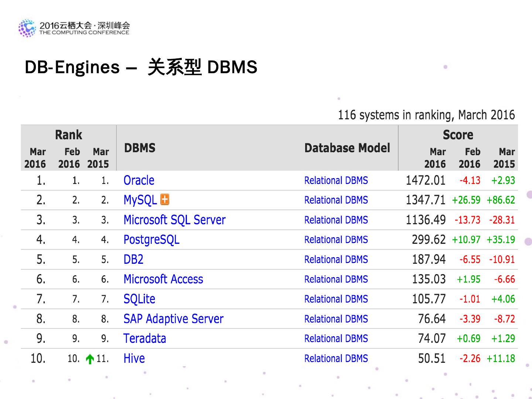
Task: Click Relational DBMS link for Microsoft Access
Action: pos(336,279)
